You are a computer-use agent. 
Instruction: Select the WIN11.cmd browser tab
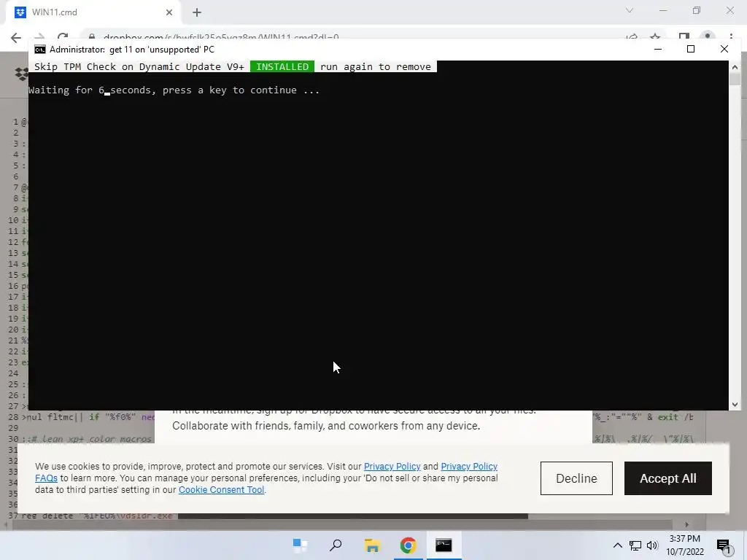(x=93, y=12)
